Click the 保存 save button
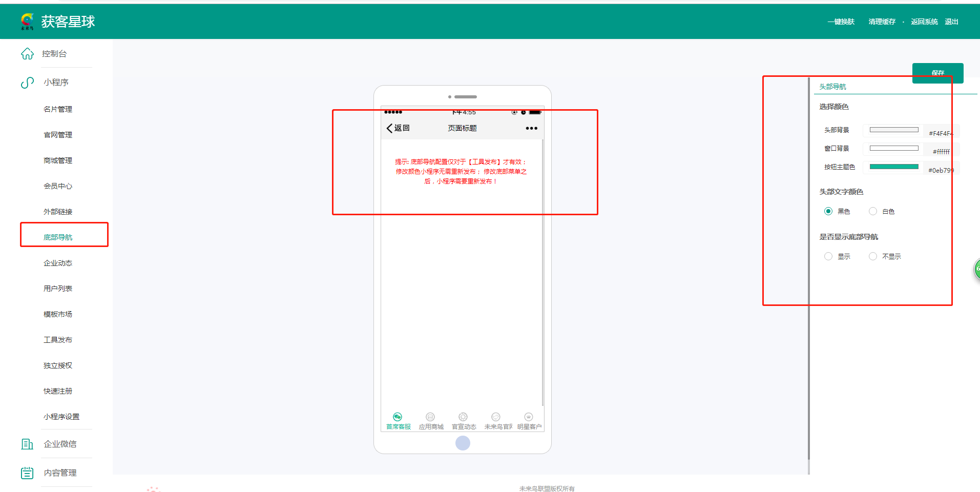 937,73
